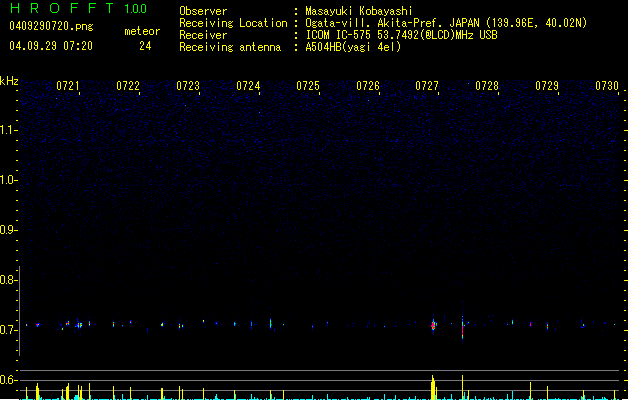Click the 0725 time marker
The height and width of the screenshot is (400, 629).
coord(308,86)
